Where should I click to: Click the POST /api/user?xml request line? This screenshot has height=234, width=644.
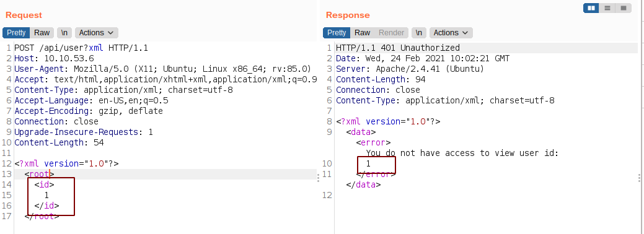tap(81, 48)
